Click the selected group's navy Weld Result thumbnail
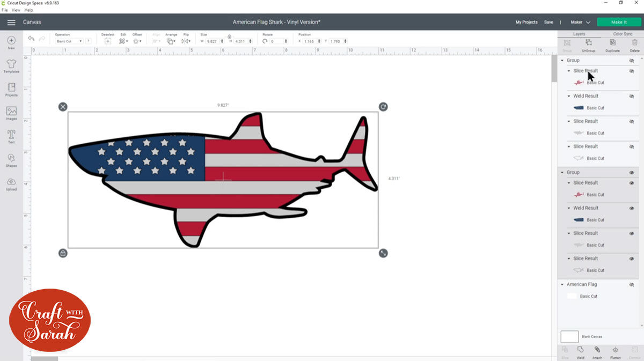 (x=579, y=220)
